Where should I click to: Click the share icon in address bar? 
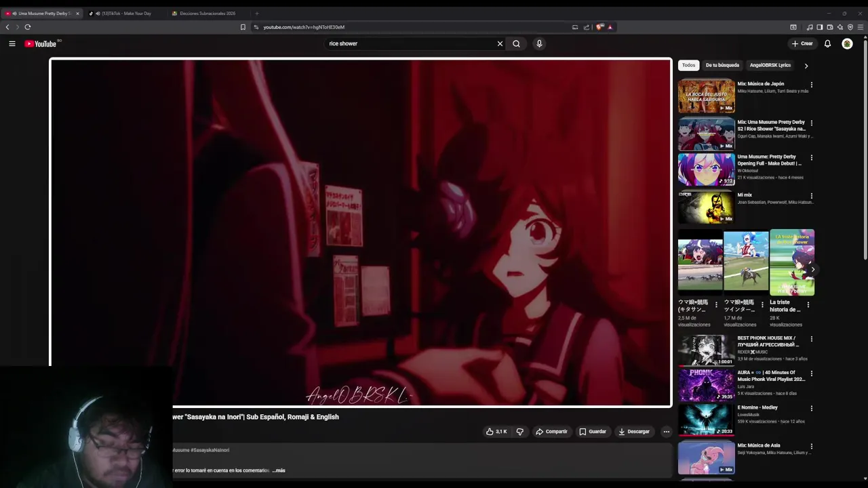[x=587, y=27]
